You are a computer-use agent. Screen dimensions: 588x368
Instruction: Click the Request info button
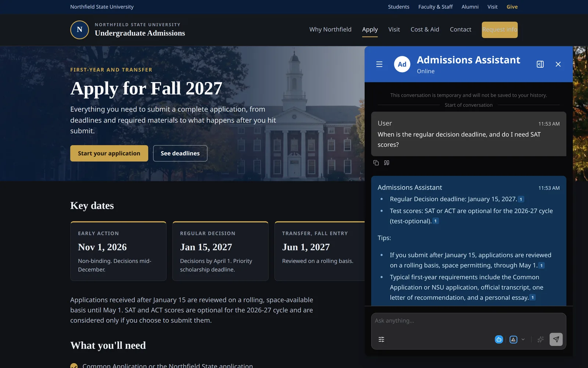tap(500, 30)
